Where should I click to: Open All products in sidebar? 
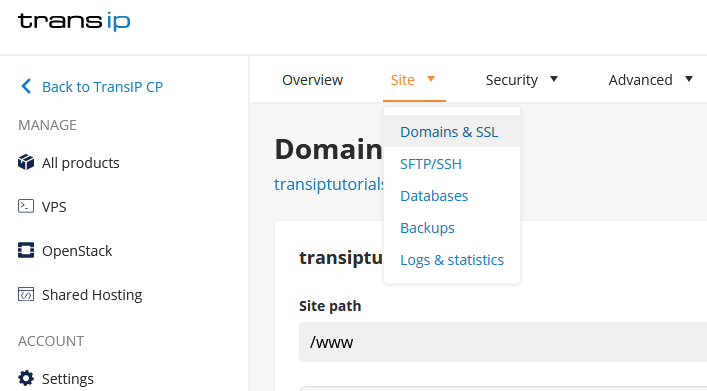pyautogui.click(x=81, y=162)
